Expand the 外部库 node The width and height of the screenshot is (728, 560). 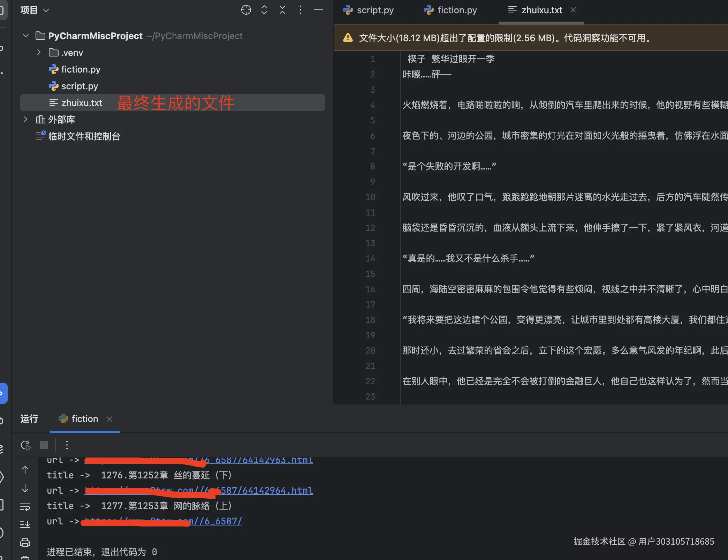pyautogui.click(x=25, y=119)
